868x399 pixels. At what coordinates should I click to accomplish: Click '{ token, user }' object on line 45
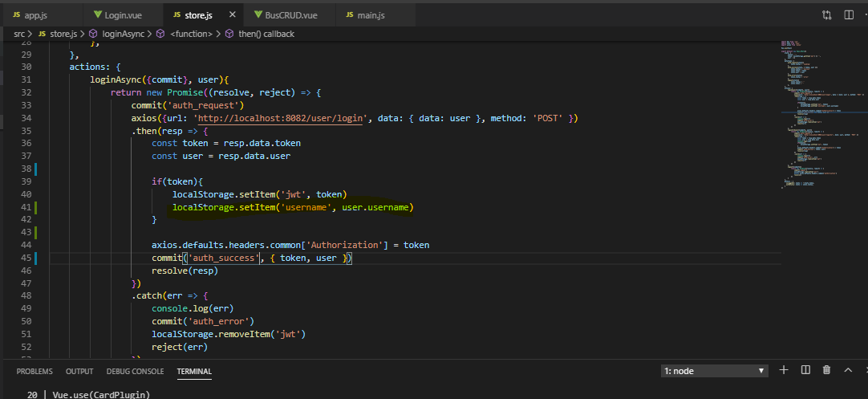click(309, 258)
